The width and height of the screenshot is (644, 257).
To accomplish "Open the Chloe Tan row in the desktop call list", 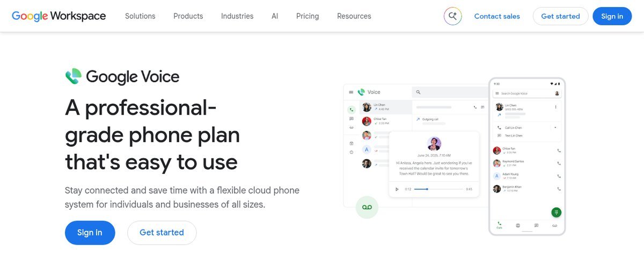I will click(385, 121).
